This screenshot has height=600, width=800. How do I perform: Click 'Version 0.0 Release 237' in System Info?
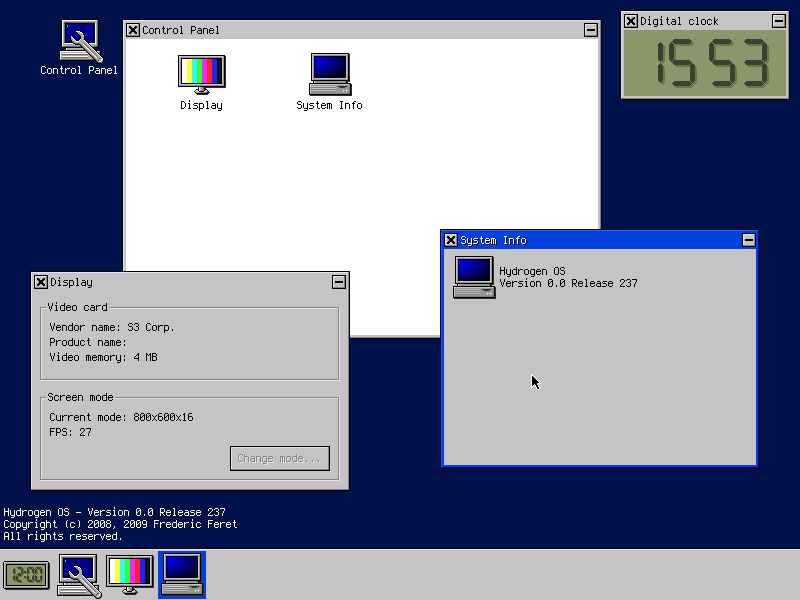[x=568, y=283]
